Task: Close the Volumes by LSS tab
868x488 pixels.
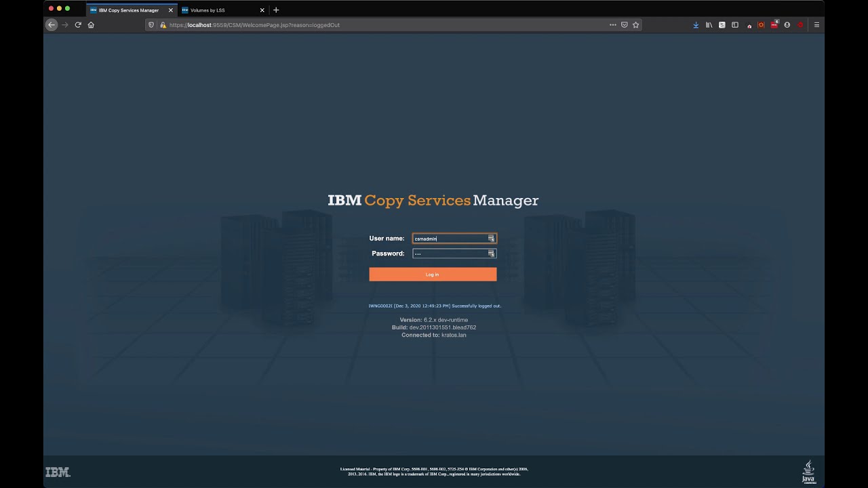Action: tap(262, 10)
